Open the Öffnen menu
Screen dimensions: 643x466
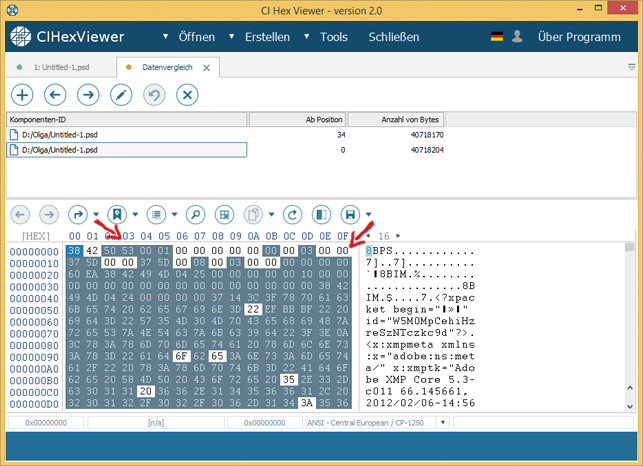(x=196, y=37)
